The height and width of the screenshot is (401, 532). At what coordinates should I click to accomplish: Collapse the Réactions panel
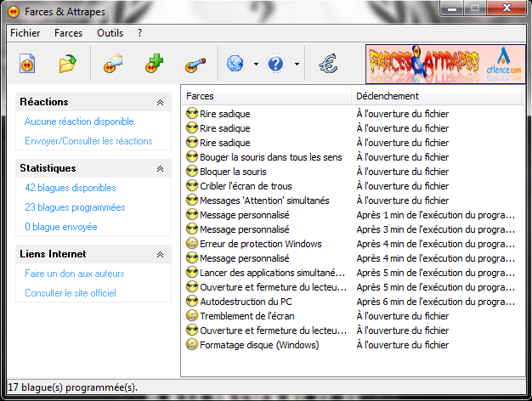160,102
